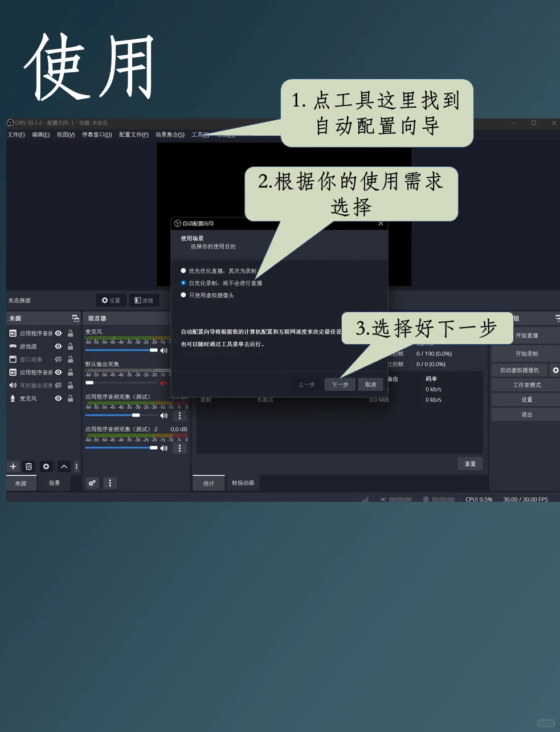The width and height of the screenshot is (560, 732).
Task: Move source up with arrow icon
Action: (64, 467)
